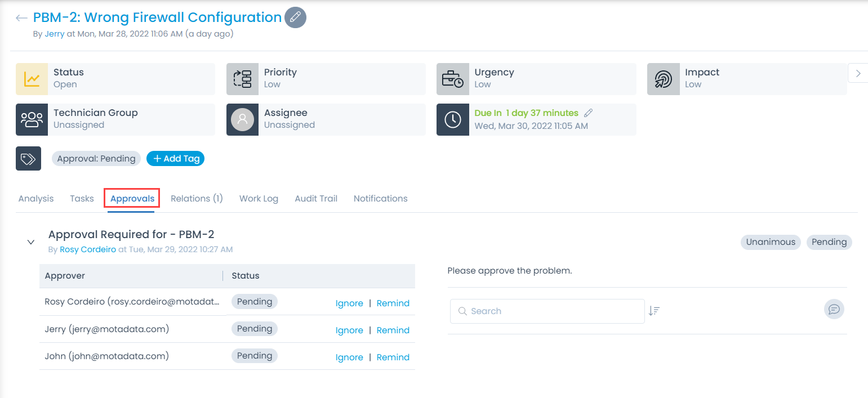Click Remind for Jerry's approval
Viewport: 868px width, 398px height.
click(x=393, y=330)
